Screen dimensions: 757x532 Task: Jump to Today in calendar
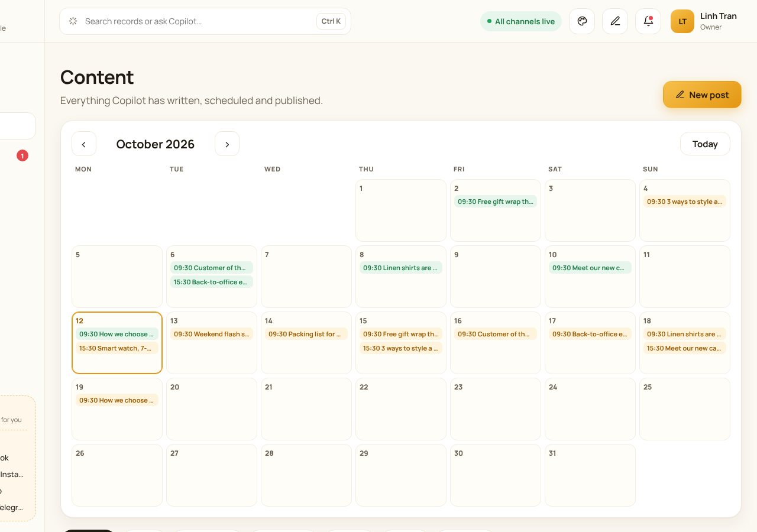(x=705, y=144)
